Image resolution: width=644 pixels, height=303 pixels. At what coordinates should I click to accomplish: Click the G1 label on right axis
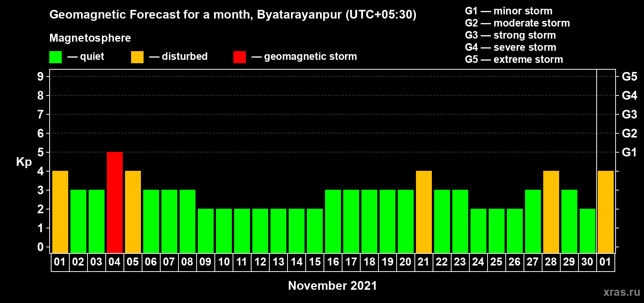pyautogui.click(x=629, y=152)
